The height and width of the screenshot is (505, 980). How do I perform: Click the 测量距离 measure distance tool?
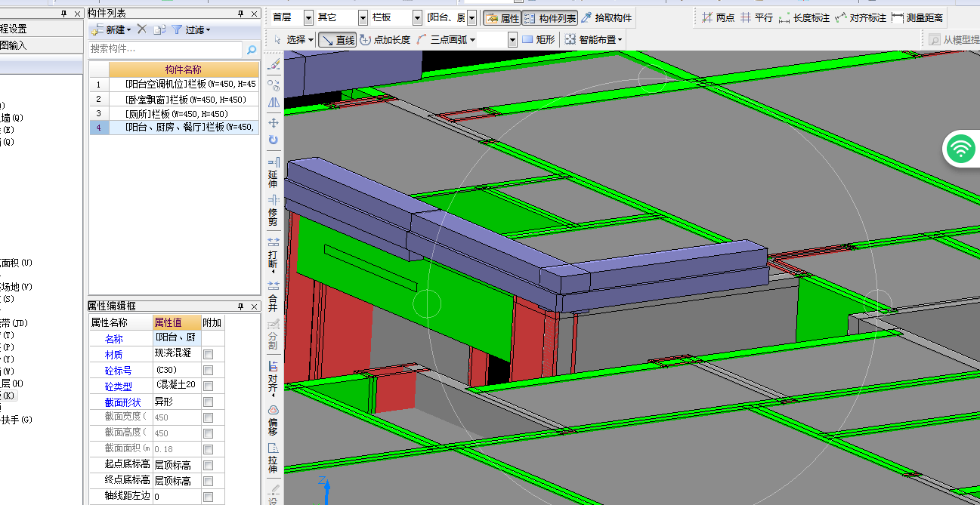click(x=917, y=17)
